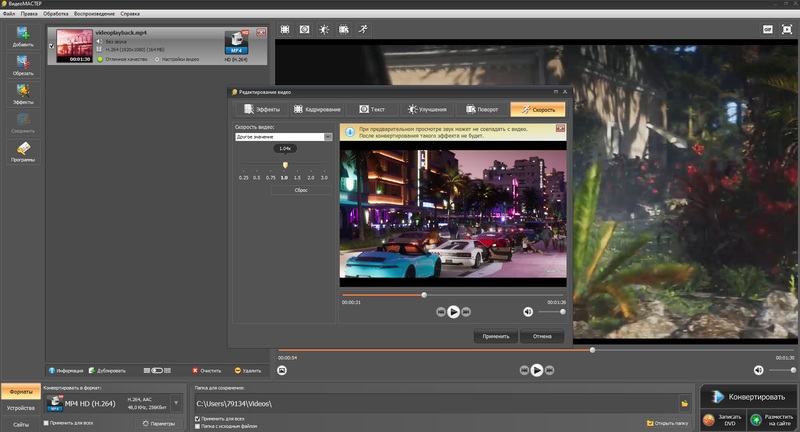Click the Сброс button under the speed slider
This screenshot has width=800, height=432.
pyautogui.click(x=301, y=190)
